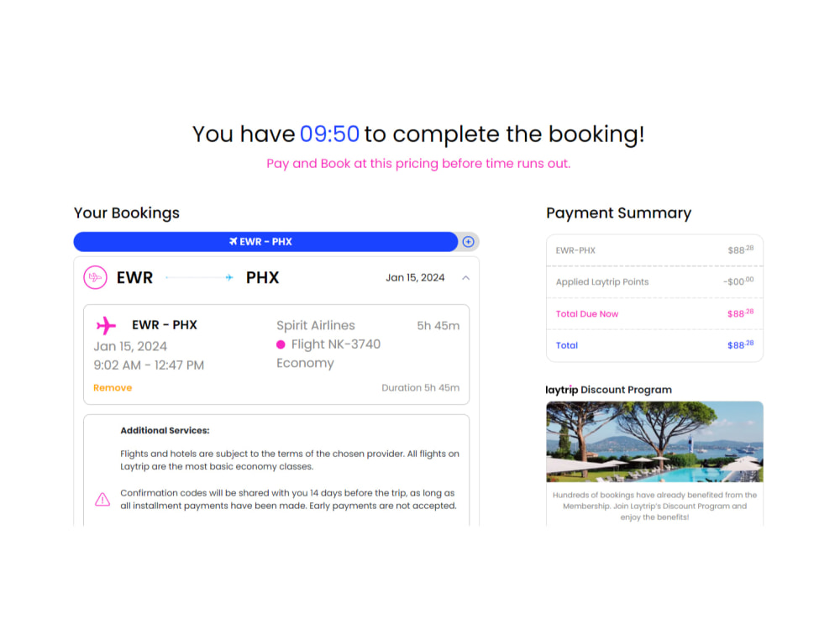Click the countdown timer showing 09:50

pyautogui.click(x=331, y=134)
